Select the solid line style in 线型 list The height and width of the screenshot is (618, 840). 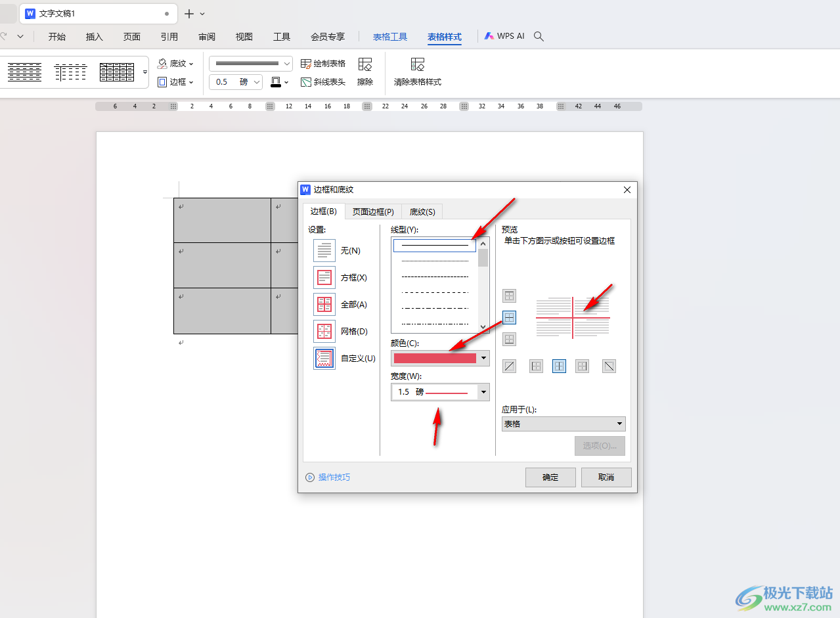435,245
